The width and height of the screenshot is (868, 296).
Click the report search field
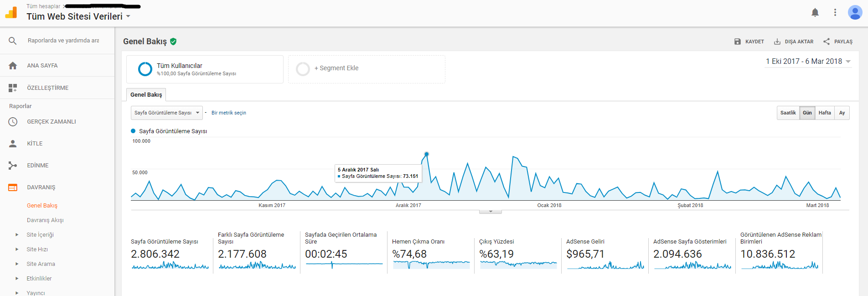[x=63, y=41]
